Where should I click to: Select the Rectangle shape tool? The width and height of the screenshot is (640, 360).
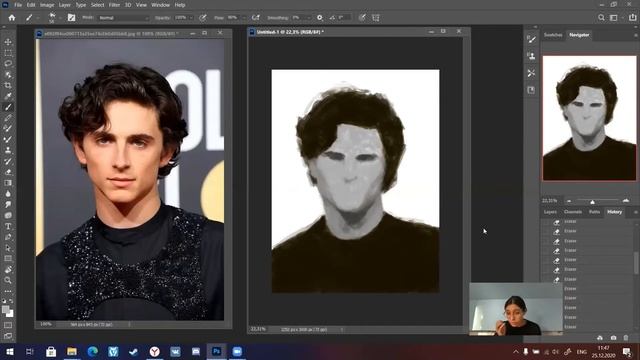pos(8,258)
